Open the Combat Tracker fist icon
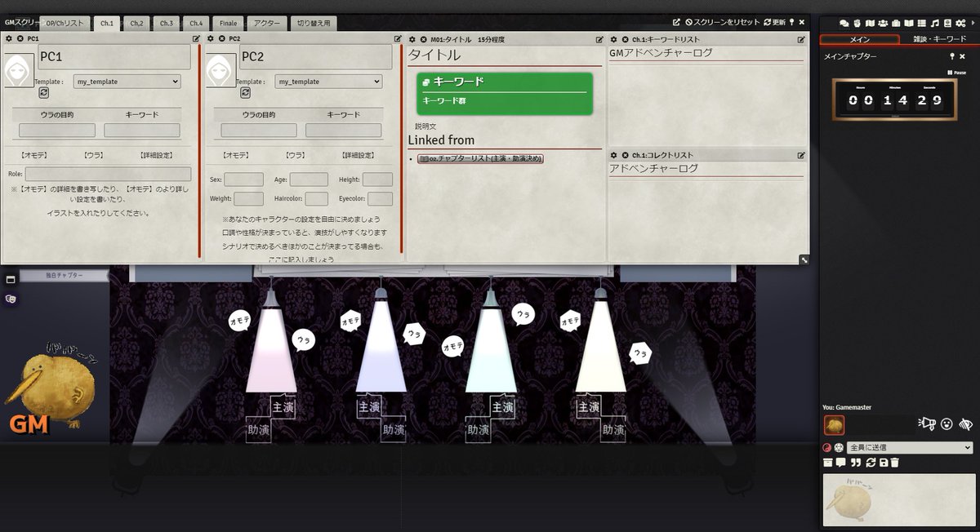Viewport: 980px width, 532px height. pos(857,23)
